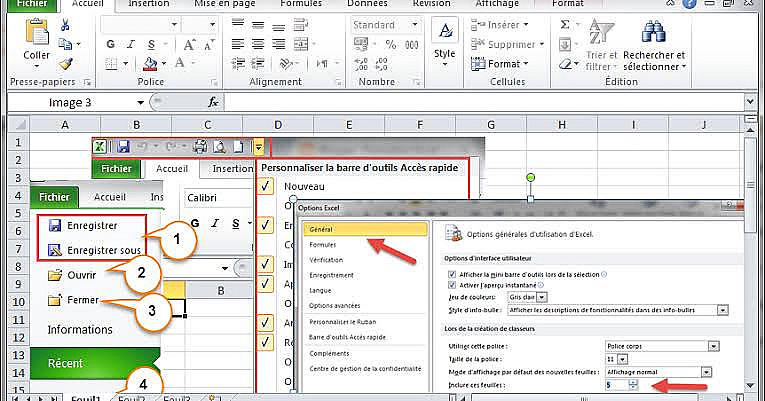Open the Rechercher et sélectionner menu
Screen dimensions: 765x401
[654, 45]
